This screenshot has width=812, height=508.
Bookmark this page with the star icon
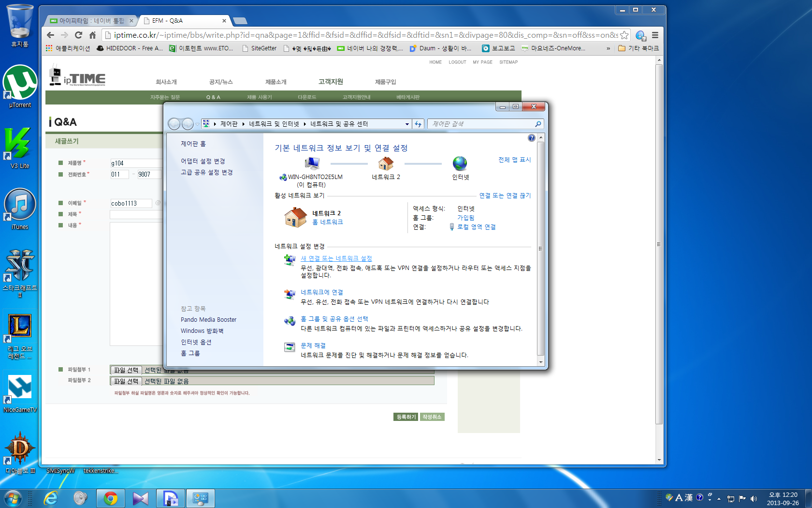click(x=624, y=35)
